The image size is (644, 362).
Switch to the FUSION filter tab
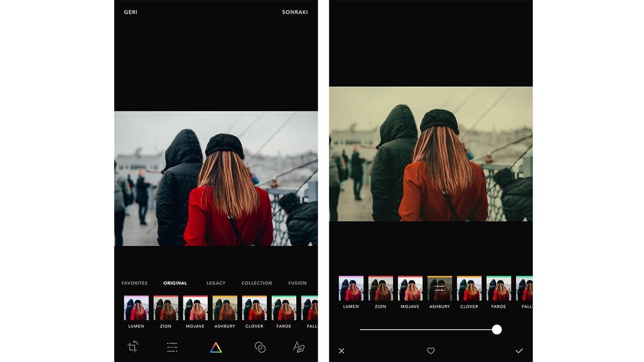point(297,283)
